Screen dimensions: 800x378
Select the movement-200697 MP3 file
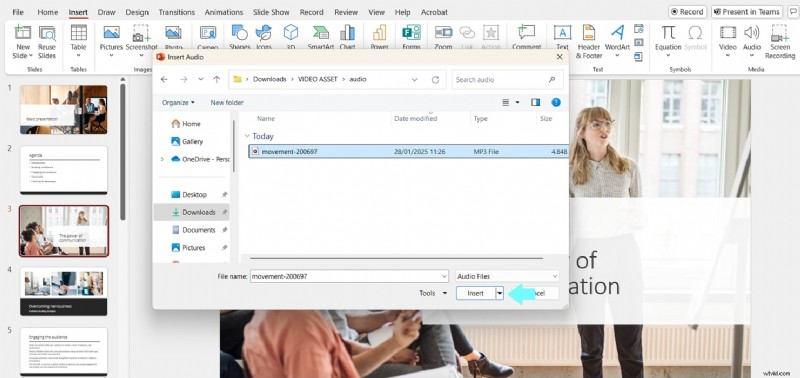(408, 152)
